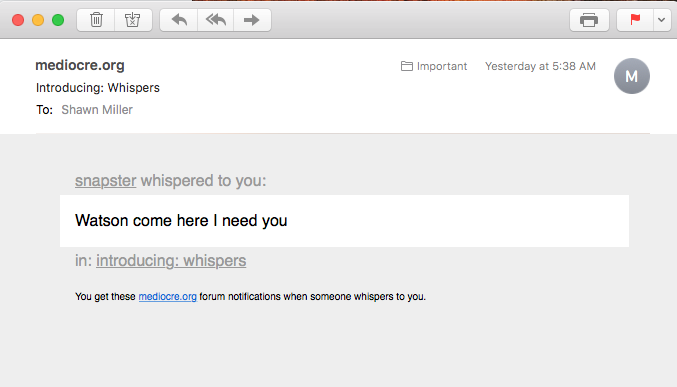The height and width of the screenshot is (387, 677).
Task: Open the snapster profile link
Action: click(x=105, y=181)
